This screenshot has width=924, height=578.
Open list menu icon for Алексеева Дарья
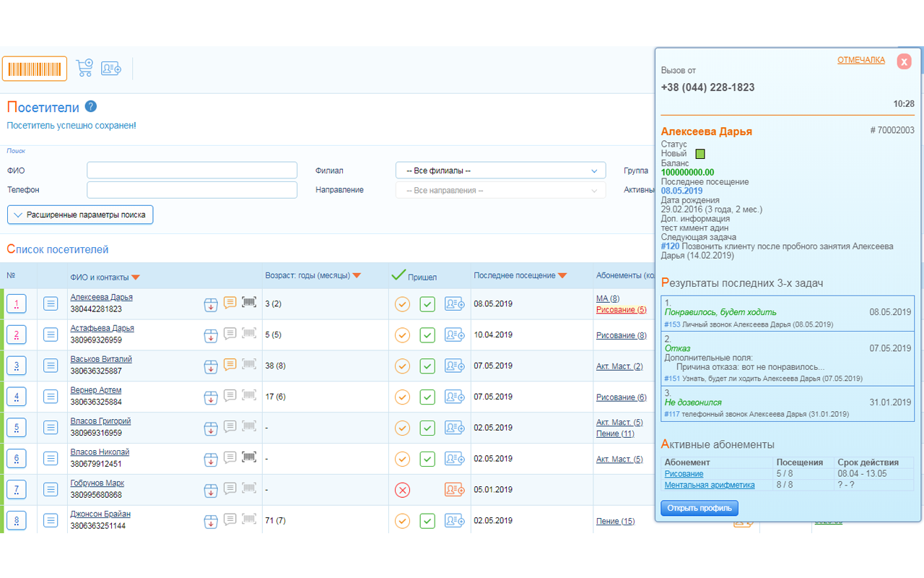51,304
